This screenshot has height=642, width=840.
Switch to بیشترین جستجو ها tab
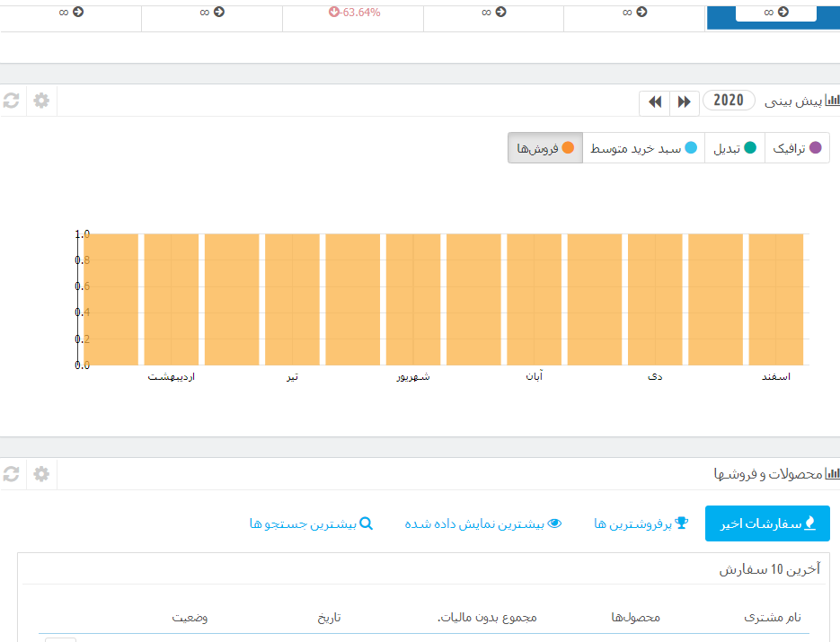click(311, 523)
